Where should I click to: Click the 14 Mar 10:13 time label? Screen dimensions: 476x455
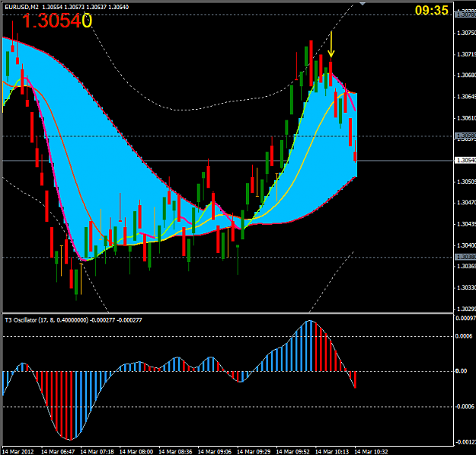click(332, 452)
